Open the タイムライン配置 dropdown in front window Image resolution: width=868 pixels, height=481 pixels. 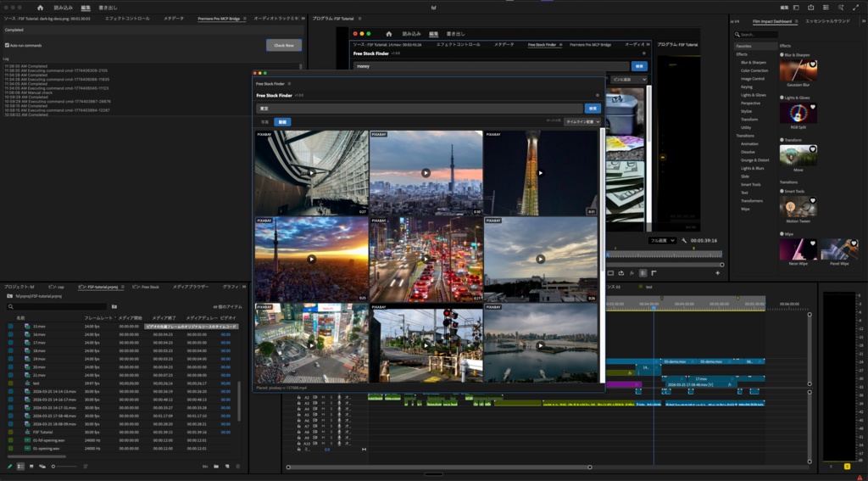pyautogui.click(x=581, y=122)
